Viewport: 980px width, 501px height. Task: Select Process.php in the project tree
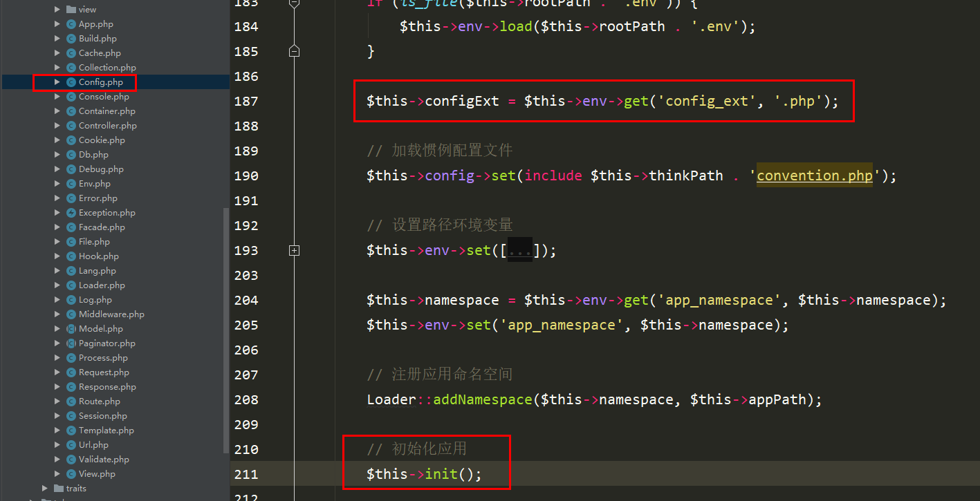pos(103,358)
